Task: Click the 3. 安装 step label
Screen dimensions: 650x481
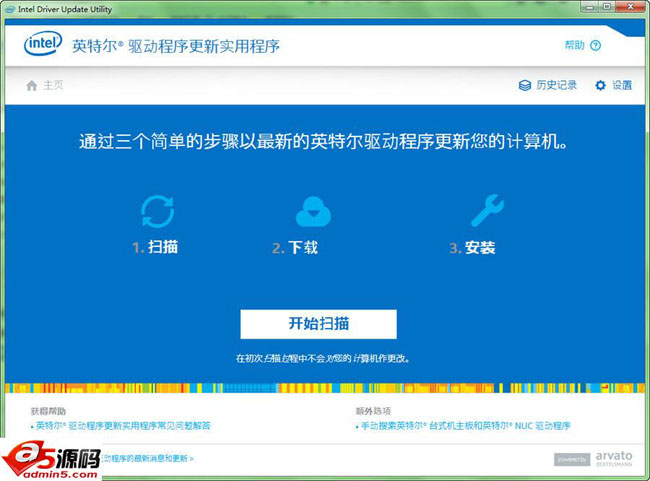Action: click(472, 248)
